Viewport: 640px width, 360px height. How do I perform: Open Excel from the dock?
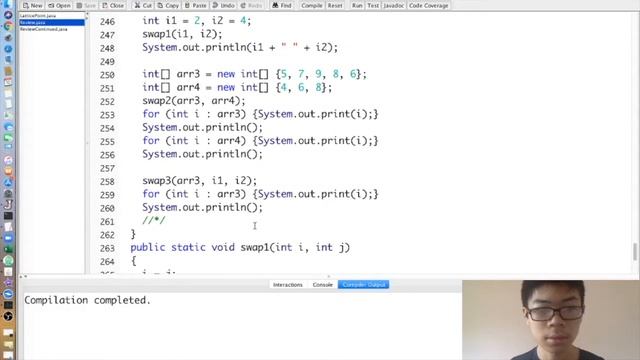click(8, 249)
